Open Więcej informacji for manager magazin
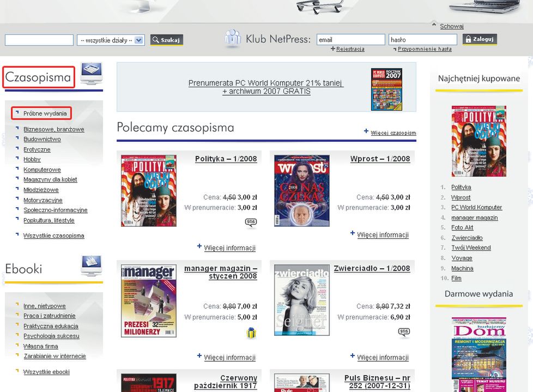The width and height of the screenshot is (533, 392). click(x=230, y=357)
